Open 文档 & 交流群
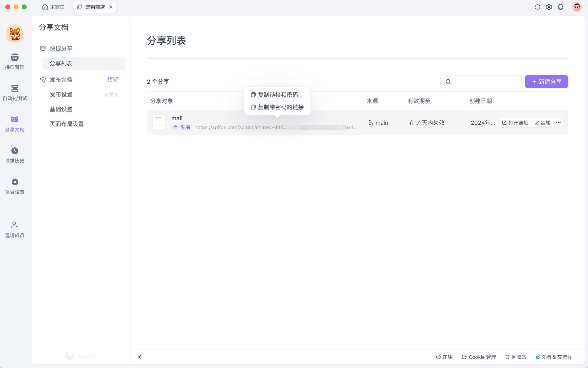Viewport: 588px width, 368px height. (x=554, y=357)
